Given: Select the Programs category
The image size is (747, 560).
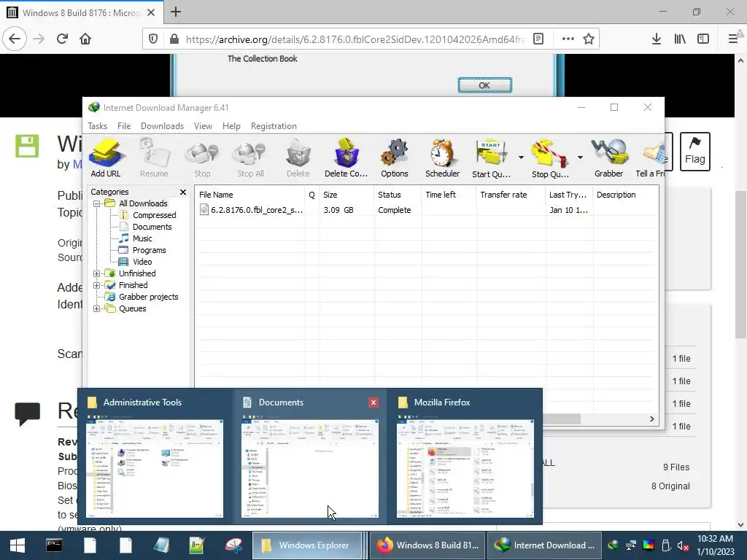Looking at the screenshot, I should pos(149,250).
